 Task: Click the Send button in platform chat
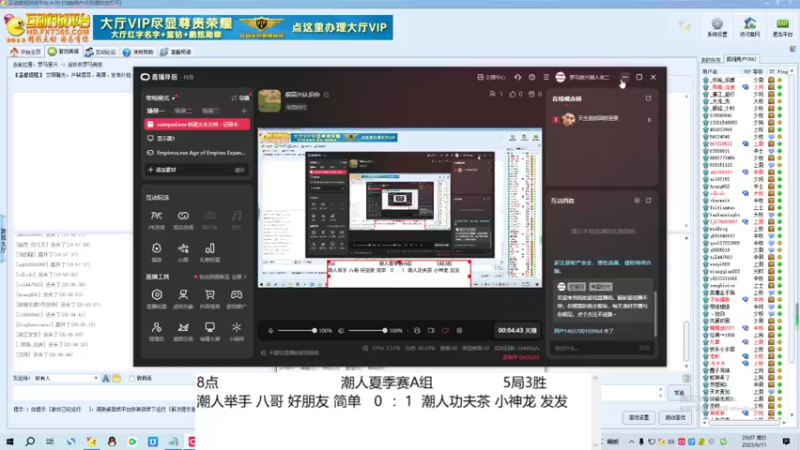tap(679, 392)
